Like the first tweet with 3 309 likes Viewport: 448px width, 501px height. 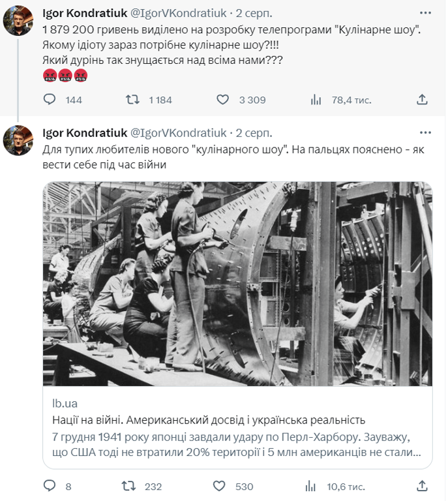click(223, 100)
